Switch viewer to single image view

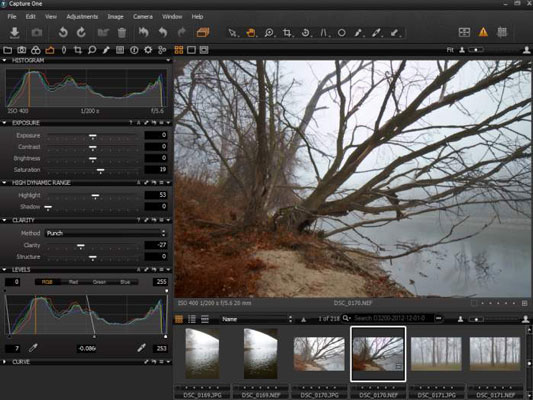coord(191,50)
